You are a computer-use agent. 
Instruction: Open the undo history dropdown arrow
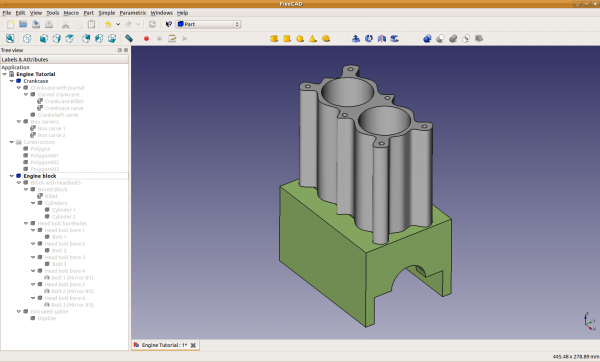pos(118,24)
